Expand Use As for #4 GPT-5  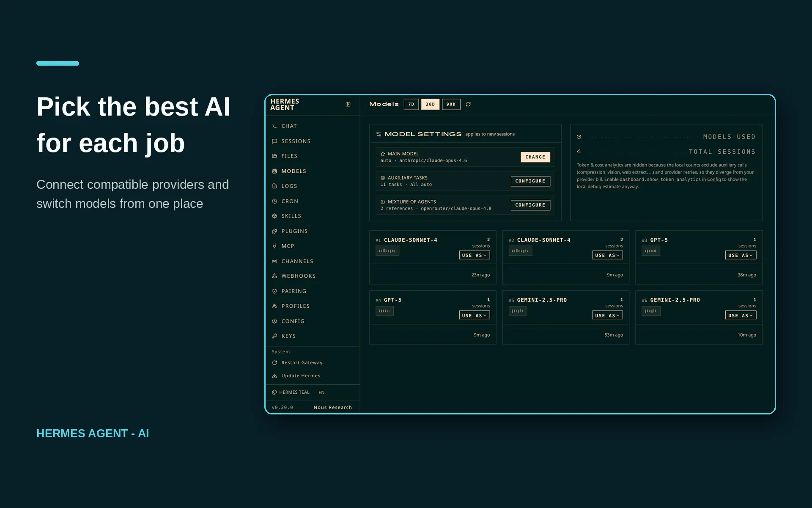point(475,315)
